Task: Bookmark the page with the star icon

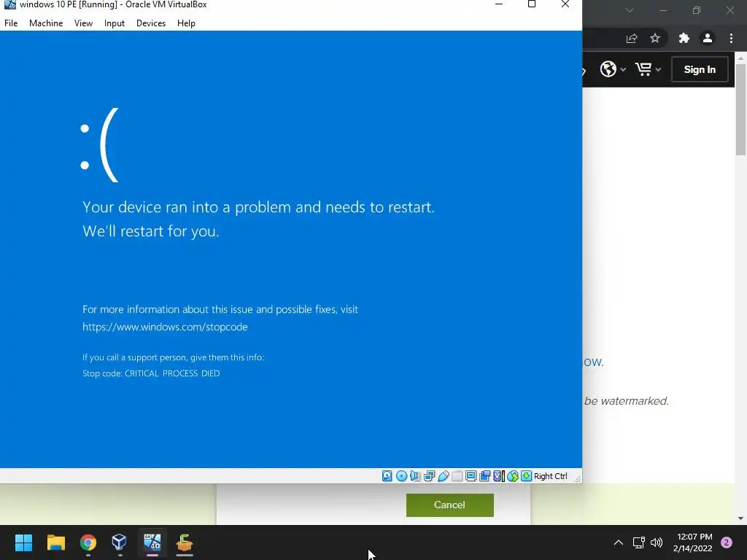Action: pyautogui.click(x=655, y=38)
